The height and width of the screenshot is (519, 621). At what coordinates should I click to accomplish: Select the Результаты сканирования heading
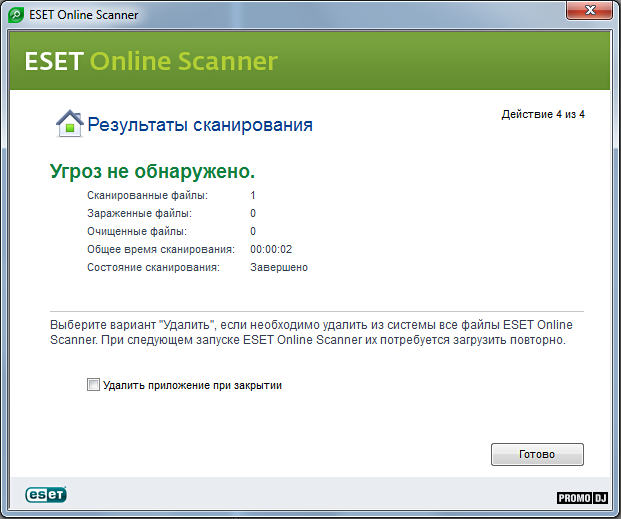click(x=200, y=125)
